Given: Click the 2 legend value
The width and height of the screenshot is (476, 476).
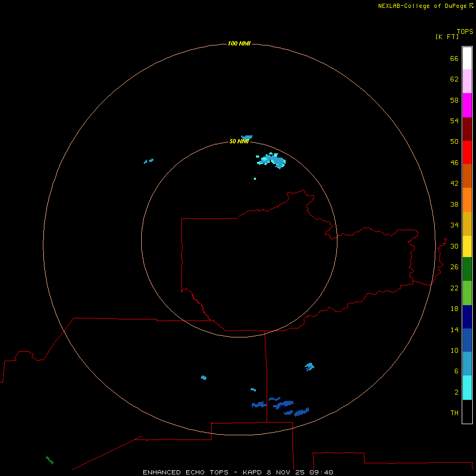Looking at the screenshot, I should pyautogui.click(x=456, y=392).
